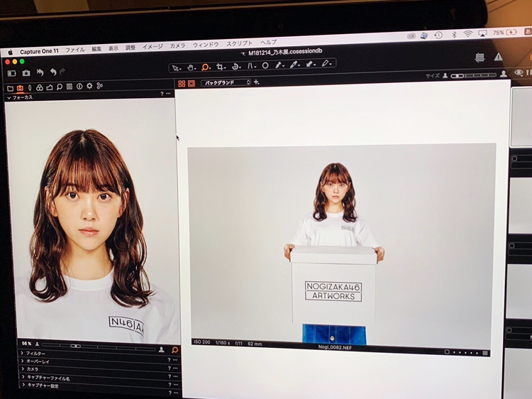Select the White Balance picker tool
The height and width of the screenshot is (399, 532).
coord(294,65)
